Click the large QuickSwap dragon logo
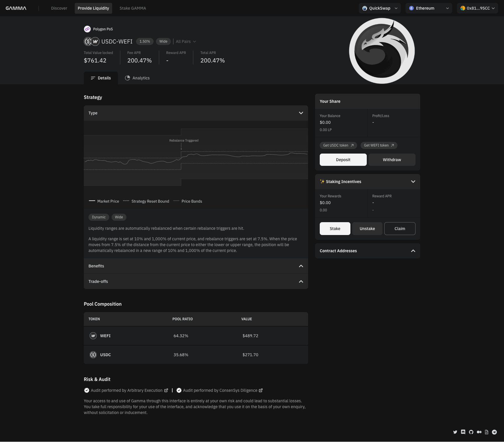The image size is (504, 442). click(x=382, y=51)
